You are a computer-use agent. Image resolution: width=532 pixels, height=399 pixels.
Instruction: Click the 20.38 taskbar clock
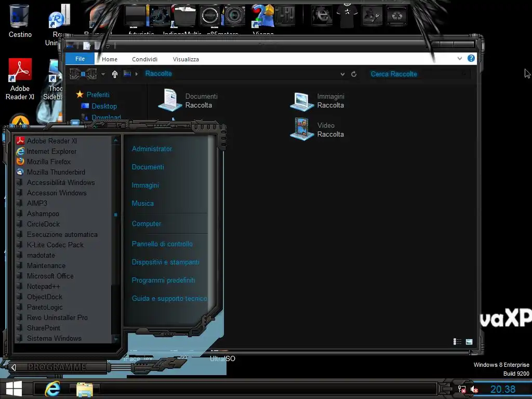[x=502, y=389]
